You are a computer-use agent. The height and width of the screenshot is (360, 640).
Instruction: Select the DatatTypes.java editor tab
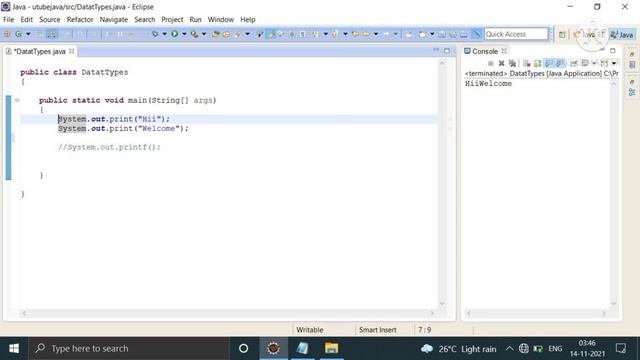pos(40,51)
